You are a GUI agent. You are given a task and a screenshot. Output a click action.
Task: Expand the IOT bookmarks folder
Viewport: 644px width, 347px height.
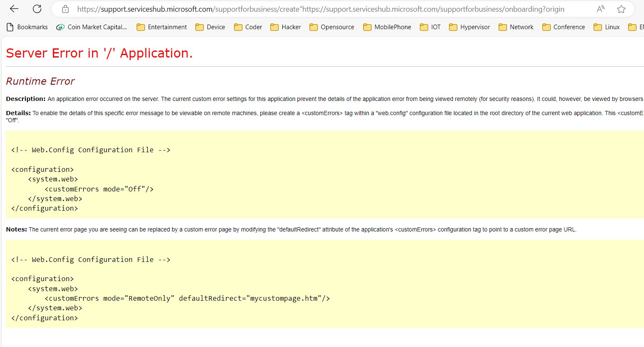(430, 27)
